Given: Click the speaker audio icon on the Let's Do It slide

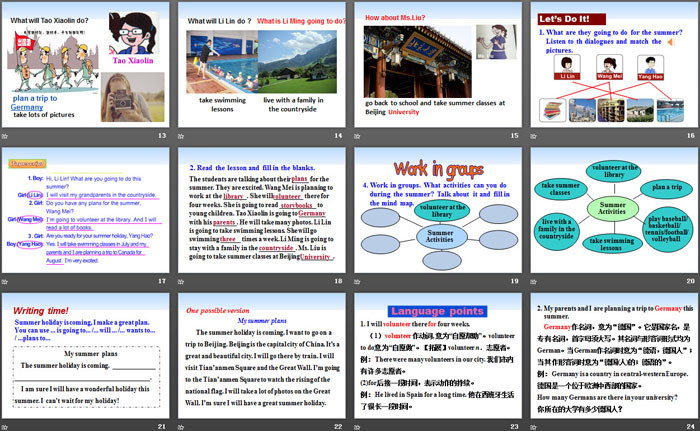Looking at the screenshot, I should (x=670, y=42).
